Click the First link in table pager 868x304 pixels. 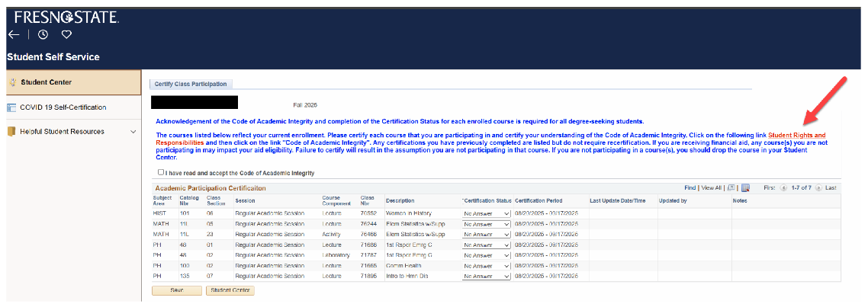(x=770, y=188)
